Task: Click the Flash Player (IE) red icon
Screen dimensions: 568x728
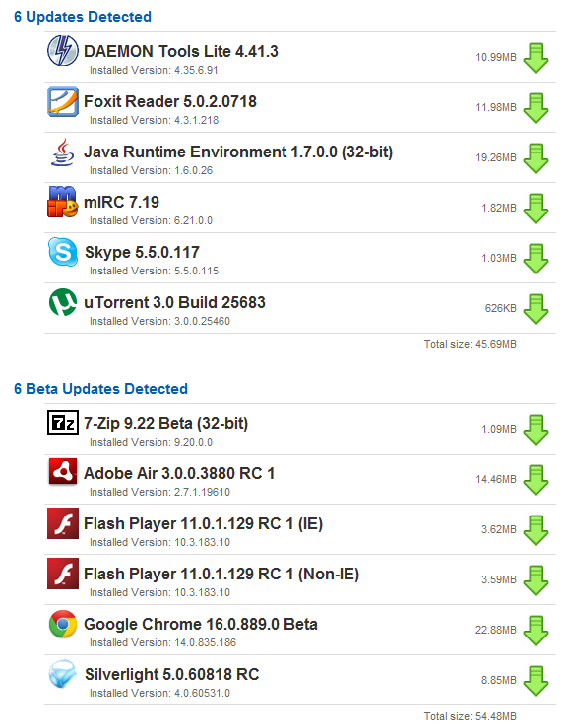Action: (63, 523)
